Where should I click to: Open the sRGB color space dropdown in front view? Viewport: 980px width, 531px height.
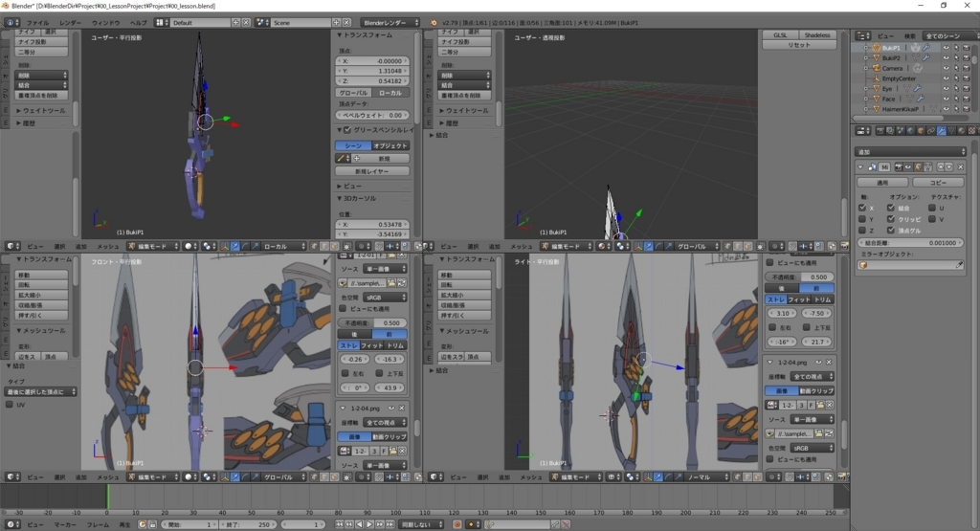(385, 298)
